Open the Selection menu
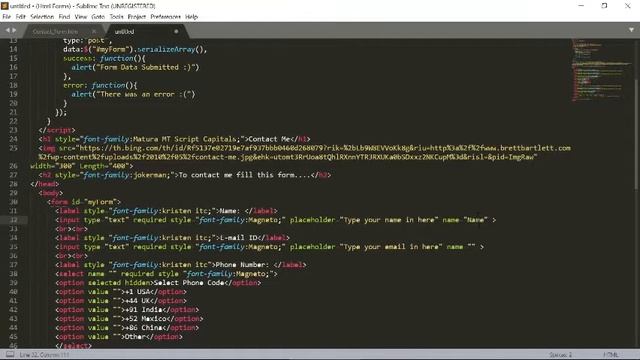The image size is (640, 360). [x=42, y=17]
